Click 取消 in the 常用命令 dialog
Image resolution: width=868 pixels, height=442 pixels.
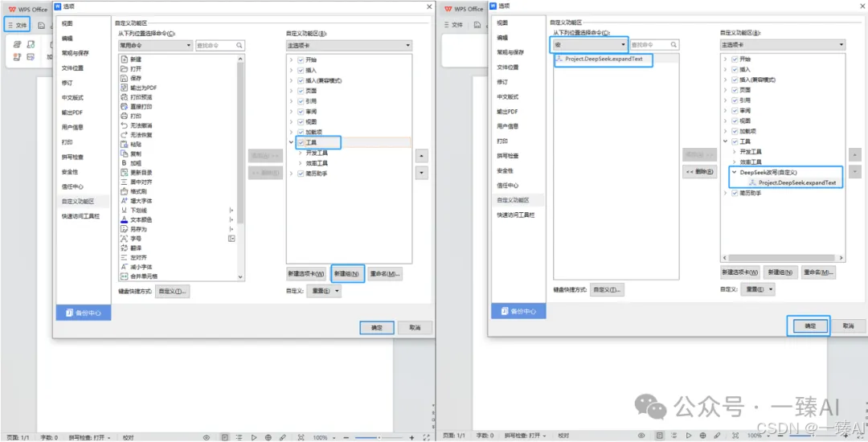(415, 328)
